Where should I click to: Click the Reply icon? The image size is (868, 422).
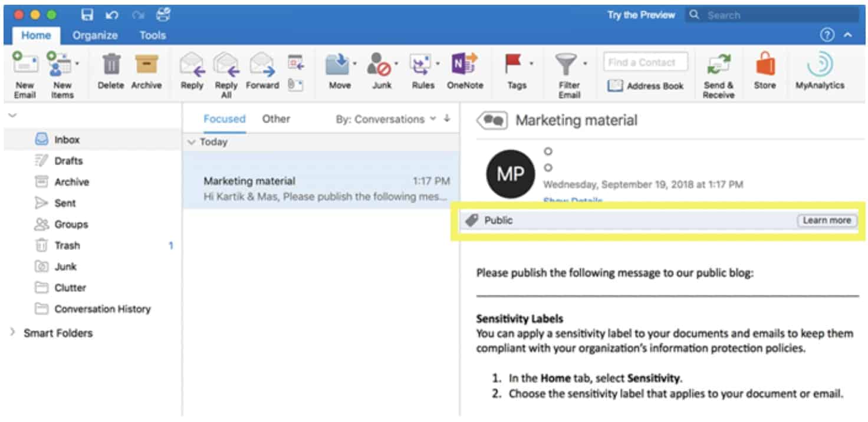tap(192, 64)
